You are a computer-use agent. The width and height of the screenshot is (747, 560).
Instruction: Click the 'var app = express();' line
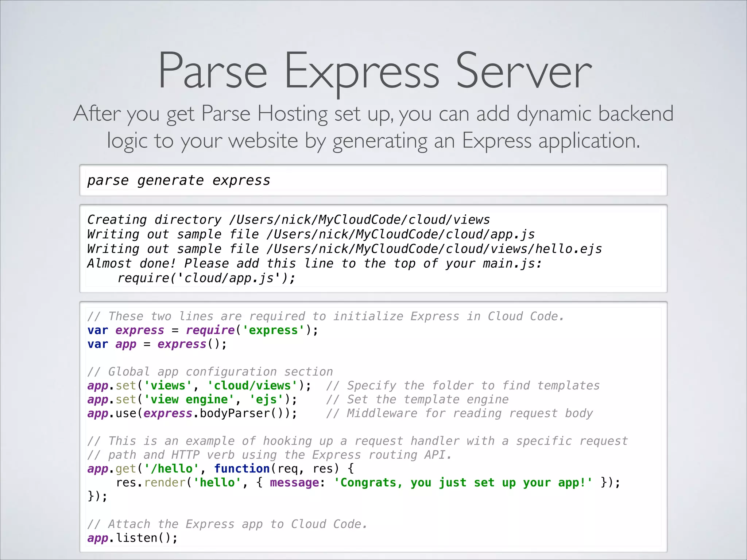click(157, 344)
